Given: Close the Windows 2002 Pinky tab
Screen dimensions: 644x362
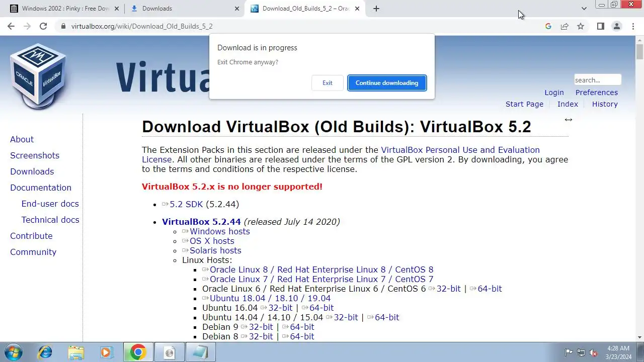Looking at the screenshot, I should tap(117, 9).
